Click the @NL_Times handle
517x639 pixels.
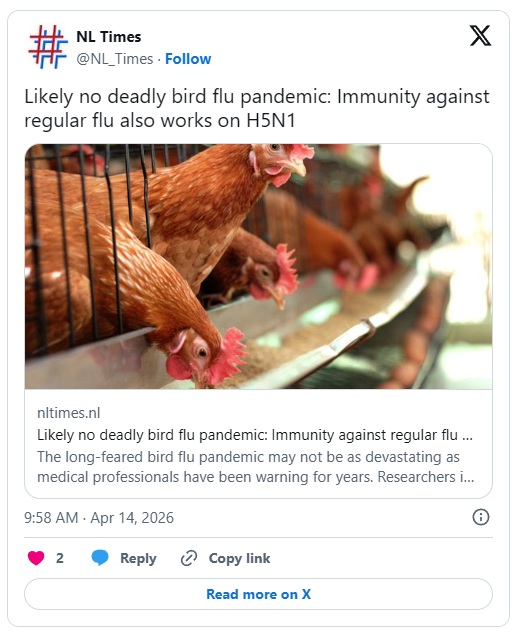(115, 59)
